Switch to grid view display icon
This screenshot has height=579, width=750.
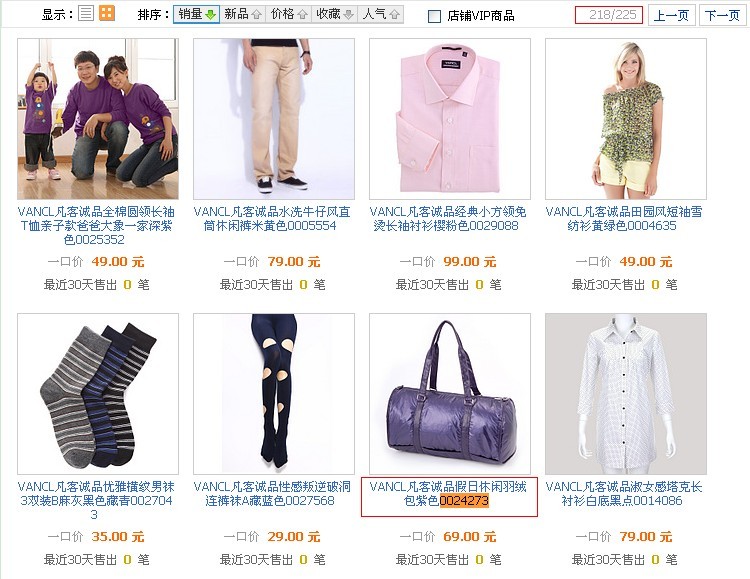[107, 13]
